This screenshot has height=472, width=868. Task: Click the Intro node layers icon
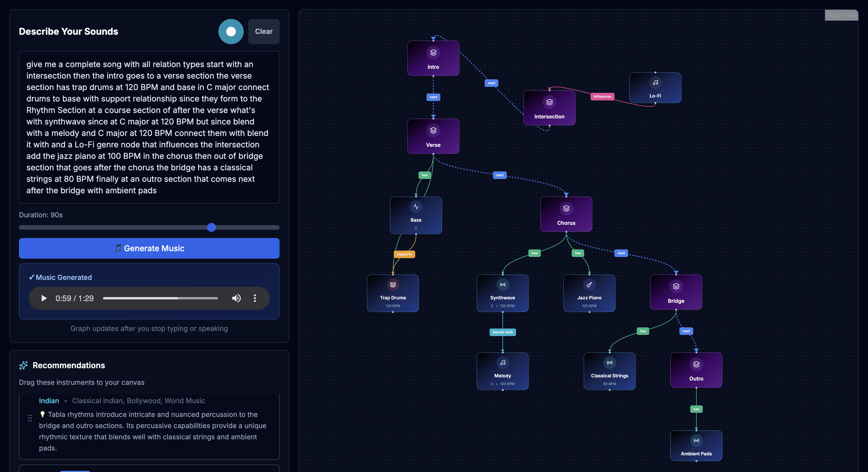433,52
